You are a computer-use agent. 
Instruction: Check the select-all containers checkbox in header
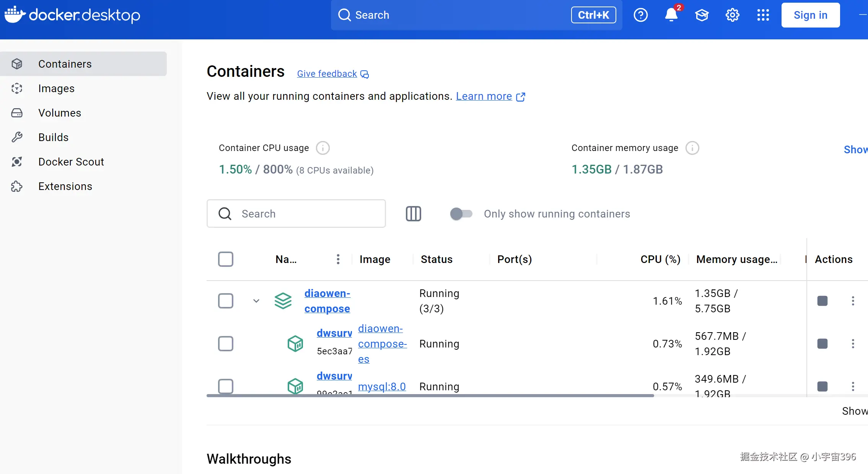(x=226, y=259)
